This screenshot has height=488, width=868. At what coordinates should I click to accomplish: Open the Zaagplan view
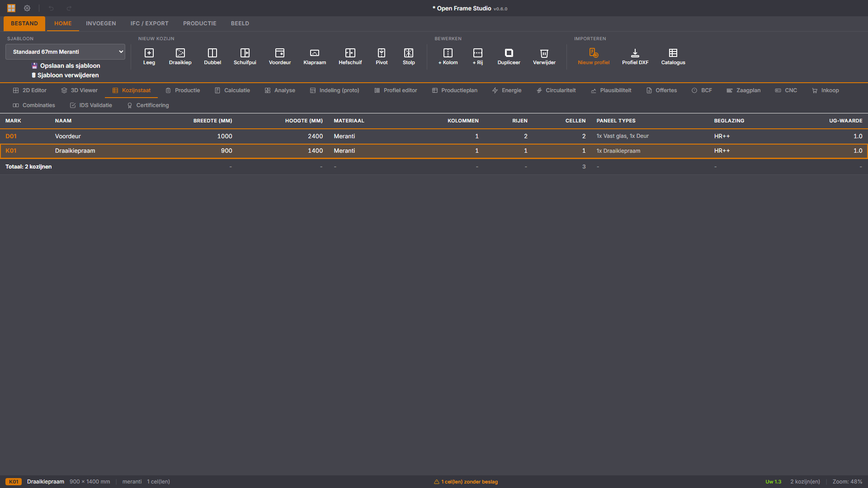click(x=744, y=90)
